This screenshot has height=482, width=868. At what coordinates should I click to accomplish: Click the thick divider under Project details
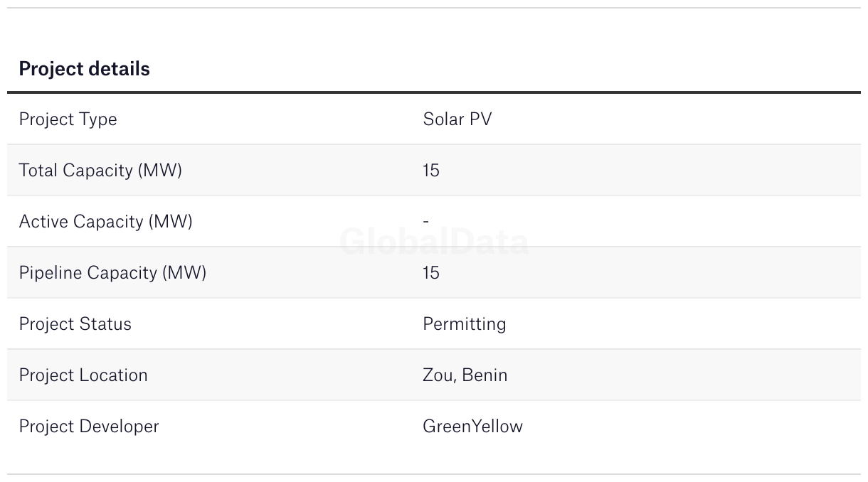click(434, 92)
